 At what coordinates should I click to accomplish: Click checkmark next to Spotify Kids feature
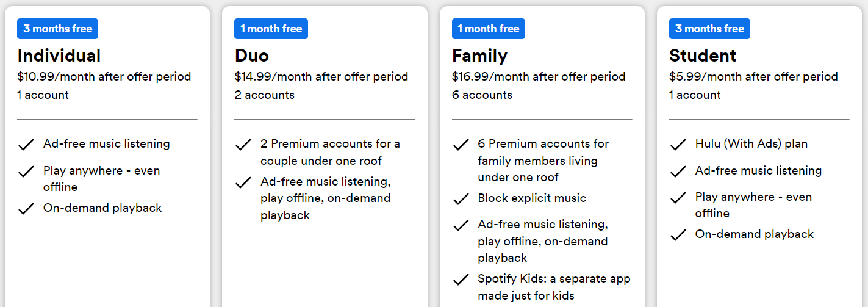(461, 280)
